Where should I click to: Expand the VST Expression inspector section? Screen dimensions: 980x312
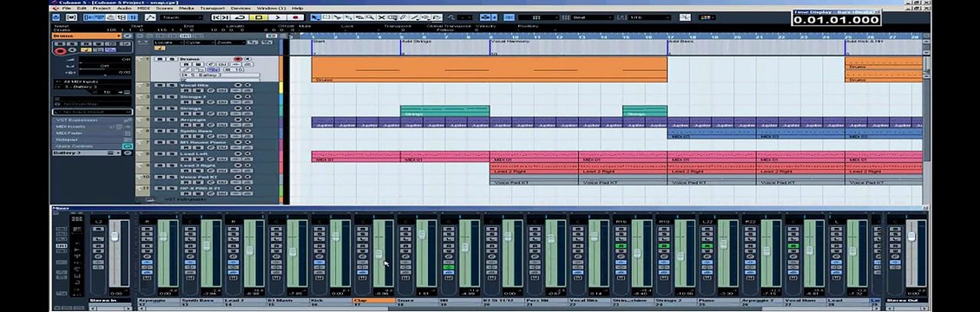point(93,120)
